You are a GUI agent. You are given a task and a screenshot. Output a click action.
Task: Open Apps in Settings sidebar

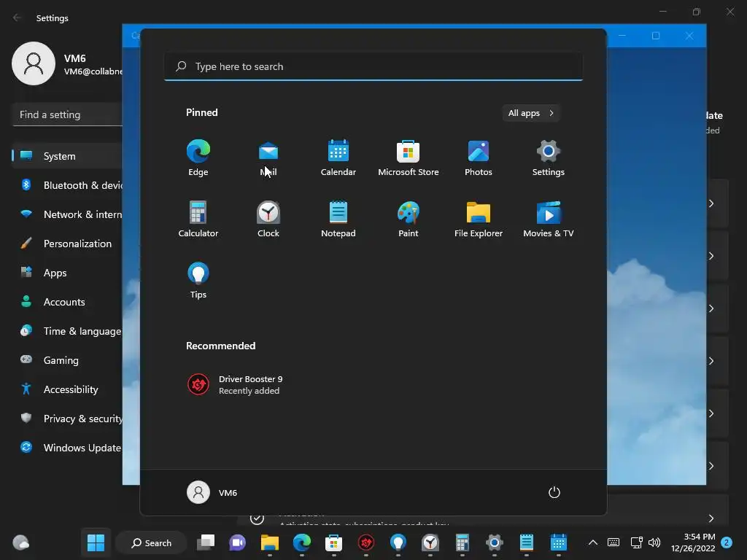tap(66, 273)
